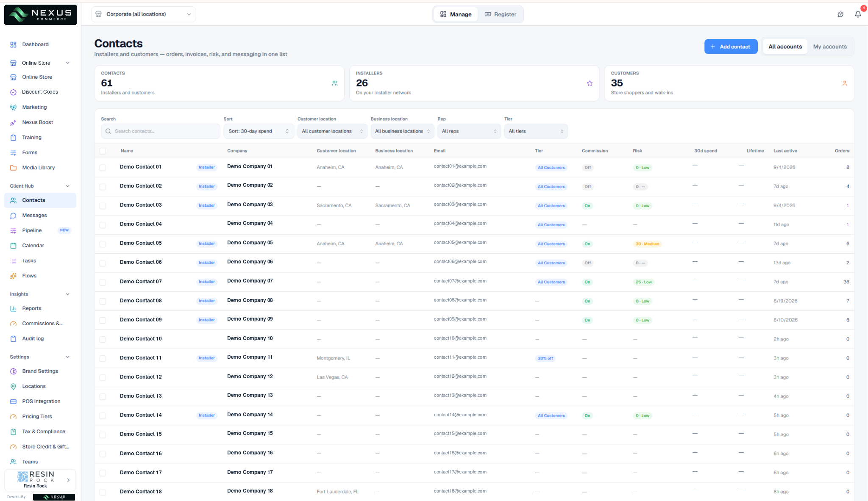Toggle select-all checkbox in table header
The width and height of the screenshot is (868, 501).
point(103,151)
